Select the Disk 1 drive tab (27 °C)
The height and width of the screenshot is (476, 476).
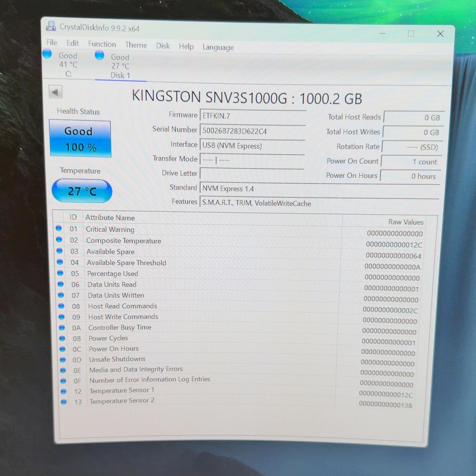coord(120,66)
